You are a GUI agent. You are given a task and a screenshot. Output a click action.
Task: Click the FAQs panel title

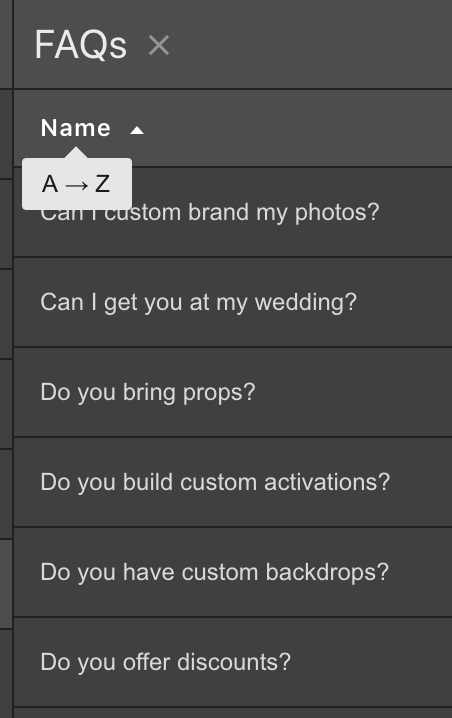[81, 45]
